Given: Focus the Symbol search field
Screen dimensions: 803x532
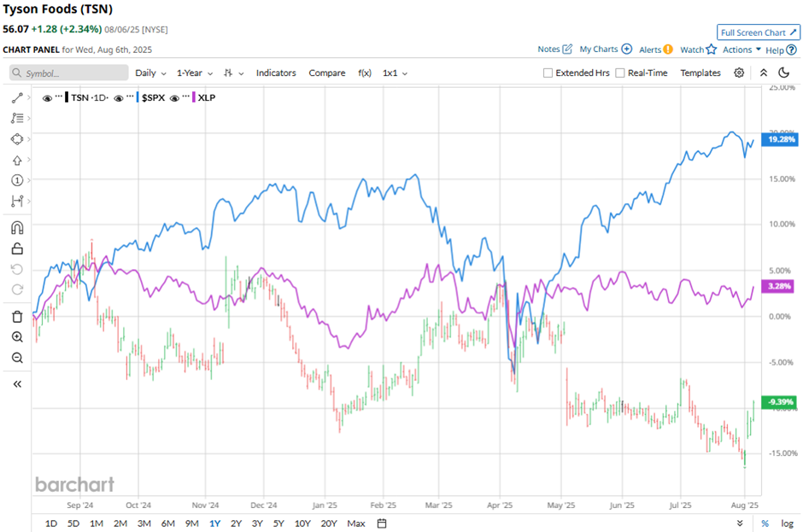Looking at the screenshot, I should tap(68, 73).
